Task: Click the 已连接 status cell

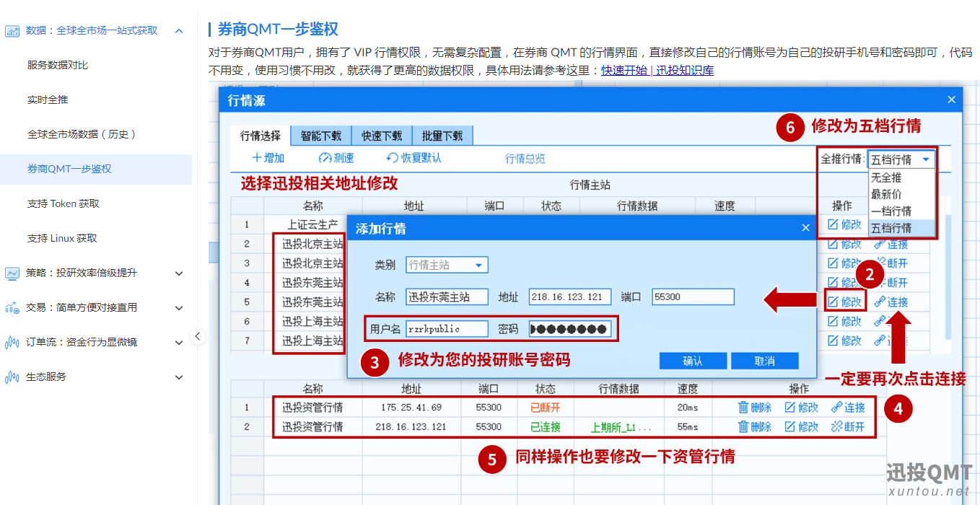Action: point(545,427)
